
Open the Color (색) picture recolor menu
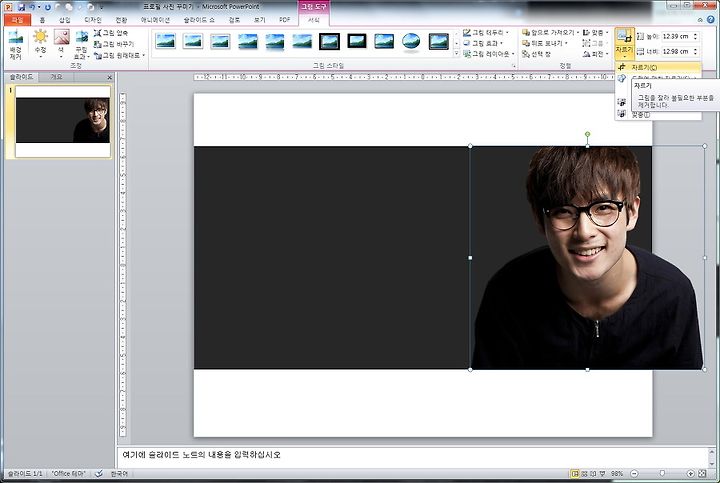pos(61,44)
